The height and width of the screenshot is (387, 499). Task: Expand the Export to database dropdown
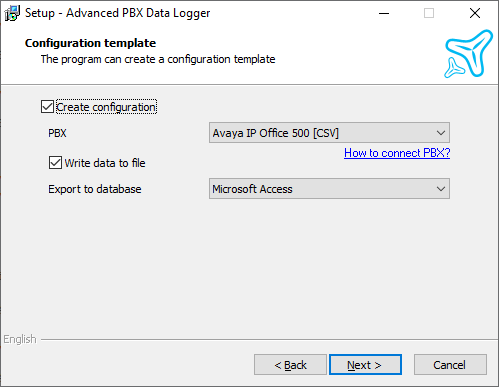point(329,189)
